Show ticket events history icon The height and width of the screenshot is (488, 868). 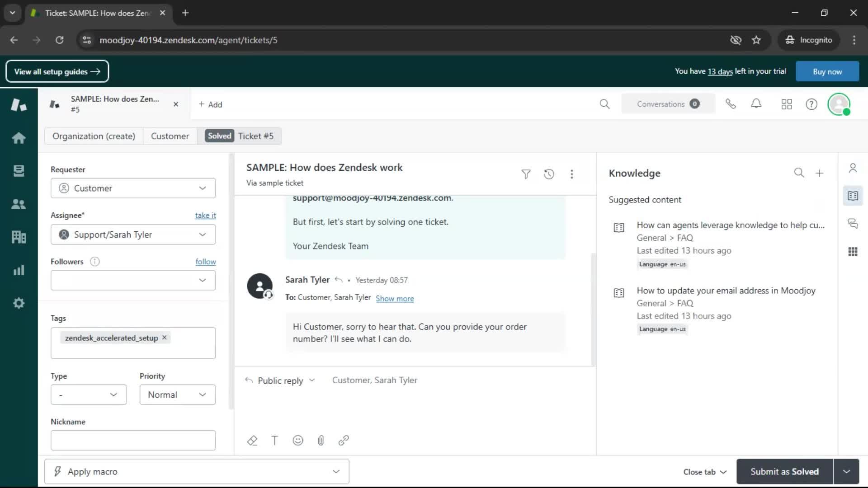[x=549, y=174]
